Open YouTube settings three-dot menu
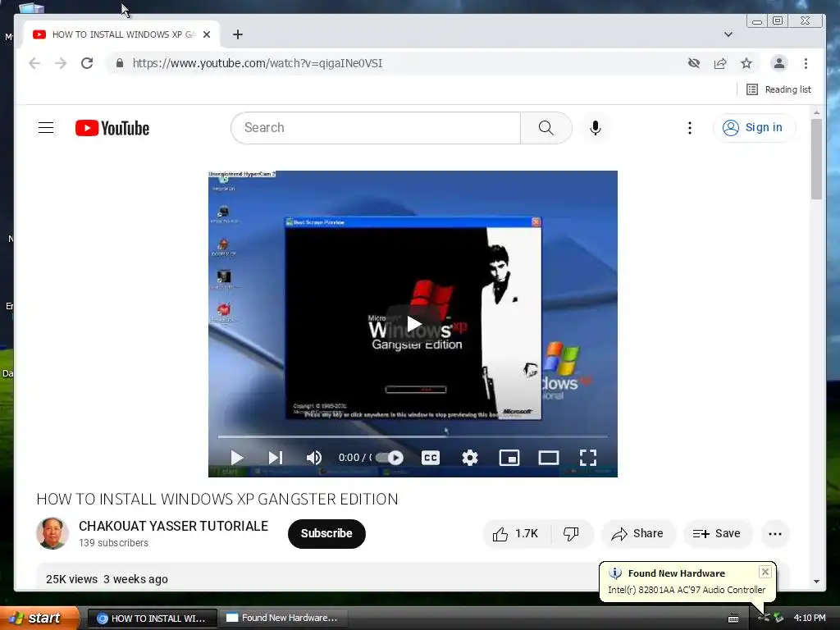This screenshot has width=840, height=630. (x=689, y=127)
